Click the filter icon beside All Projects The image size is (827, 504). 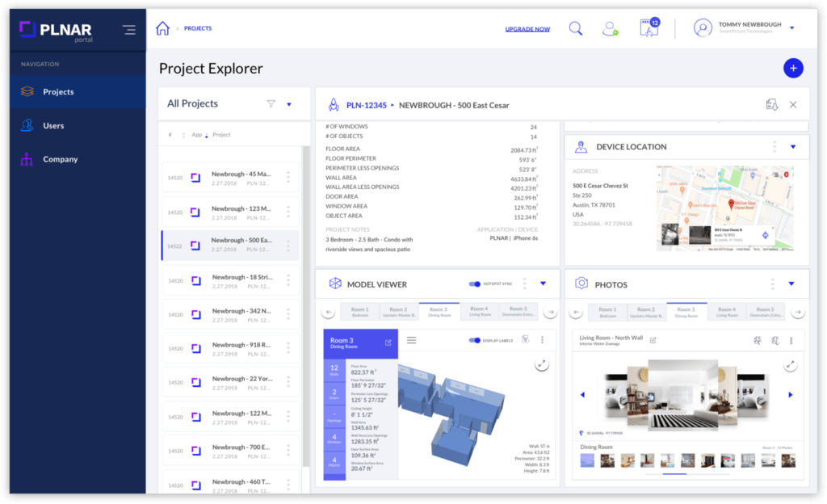271,103
